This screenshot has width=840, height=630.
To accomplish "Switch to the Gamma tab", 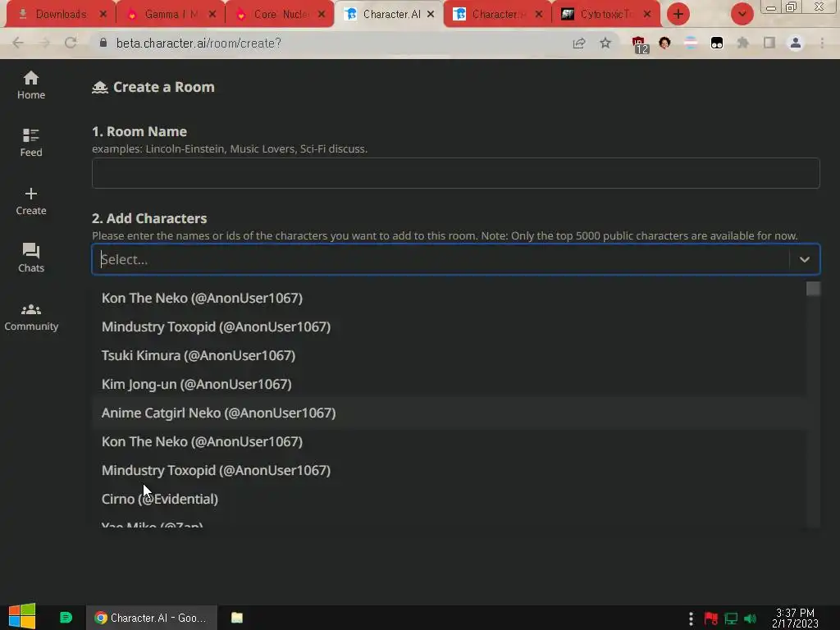I will pos(171,14).
